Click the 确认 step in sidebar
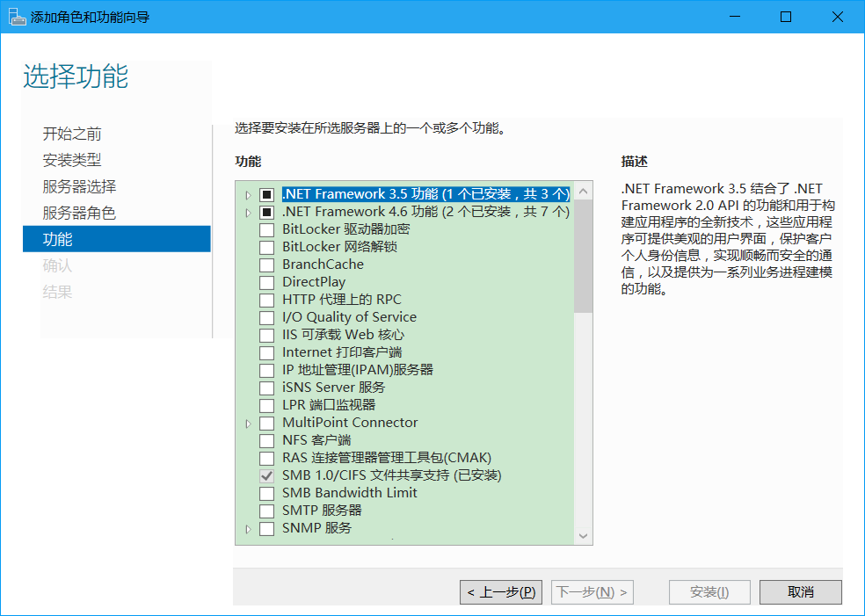The image size is (865, 616). [x=57, y=265]
